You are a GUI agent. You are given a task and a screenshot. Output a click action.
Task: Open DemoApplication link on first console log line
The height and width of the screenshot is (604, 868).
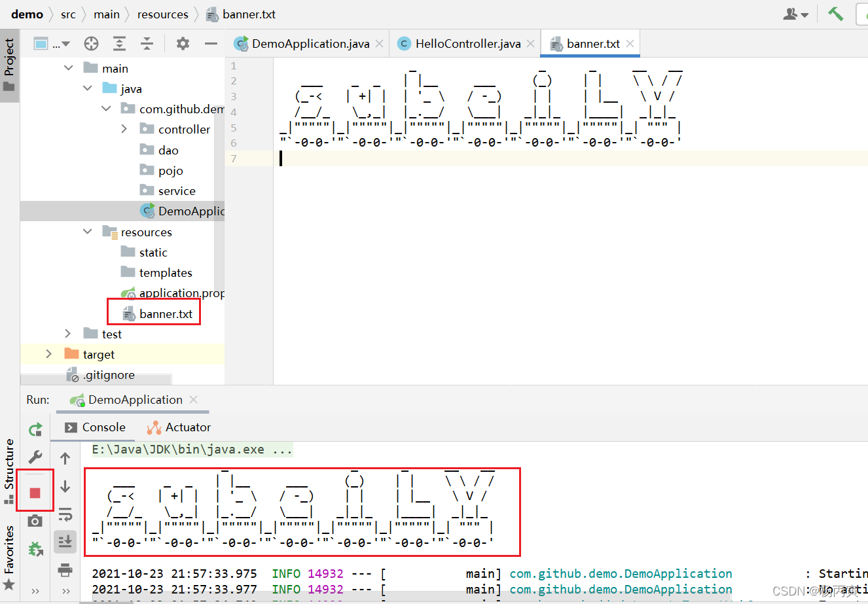pos(621,573)
